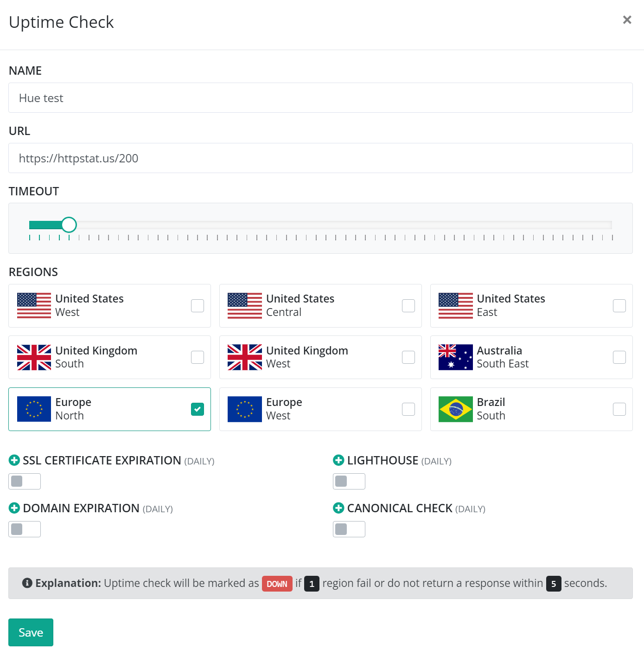The height and width of the screenshot is (657, 644).
Task: Save the uptime check
Action: coord(30,632)
